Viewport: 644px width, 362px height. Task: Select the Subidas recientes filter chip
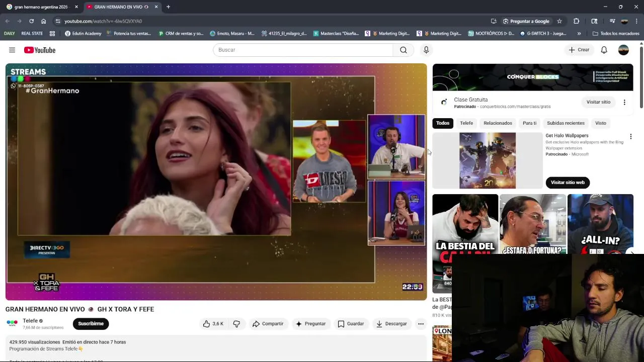click(566, 123)
